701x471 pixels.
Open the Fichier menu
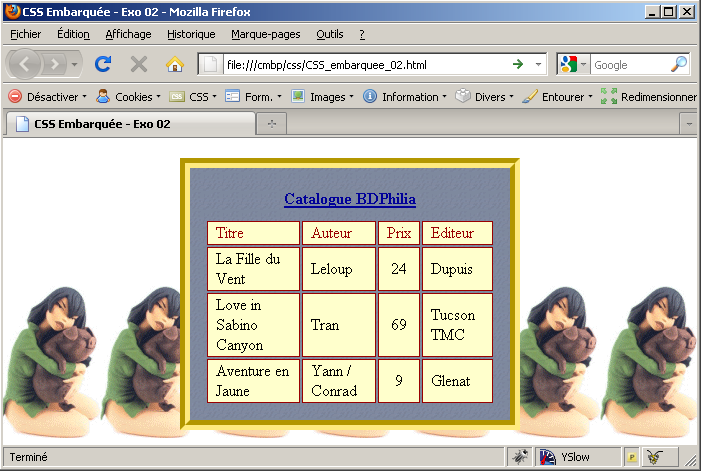[x=25, y=34]
